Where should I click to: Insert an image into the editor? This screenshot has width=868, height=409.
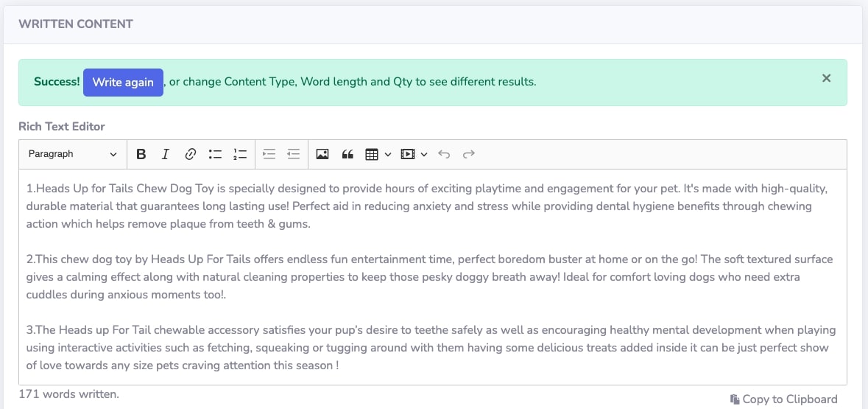tap(322, 154)
